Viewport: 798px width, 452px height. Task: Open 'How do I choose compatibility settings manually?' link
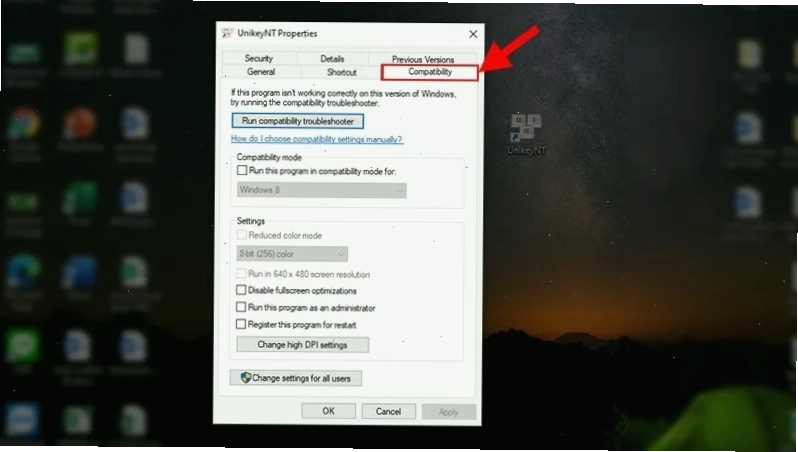click(x=317, y=139)
